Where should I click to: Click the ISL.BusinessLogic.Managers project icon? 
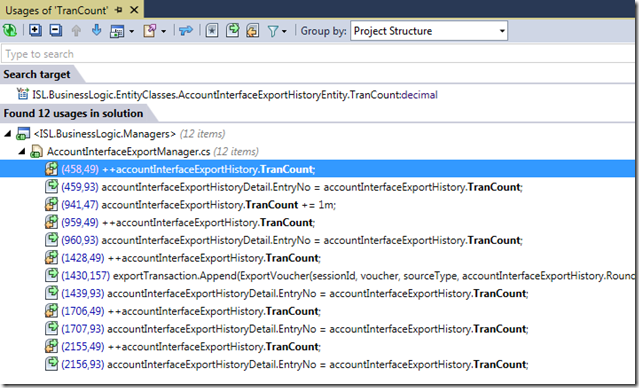coord(23,133)
